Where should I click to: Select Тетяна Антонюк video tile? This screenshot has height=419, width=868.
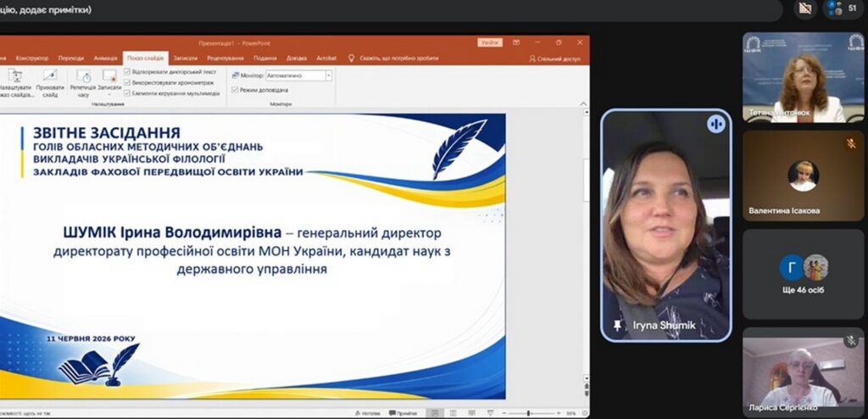pyautogui.click(x=803, y=76)
